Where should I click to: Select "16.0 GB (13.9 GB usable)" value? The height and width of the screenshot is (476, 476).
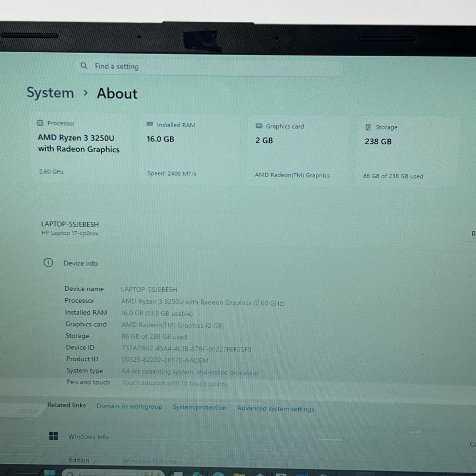(x=157, y=313)
